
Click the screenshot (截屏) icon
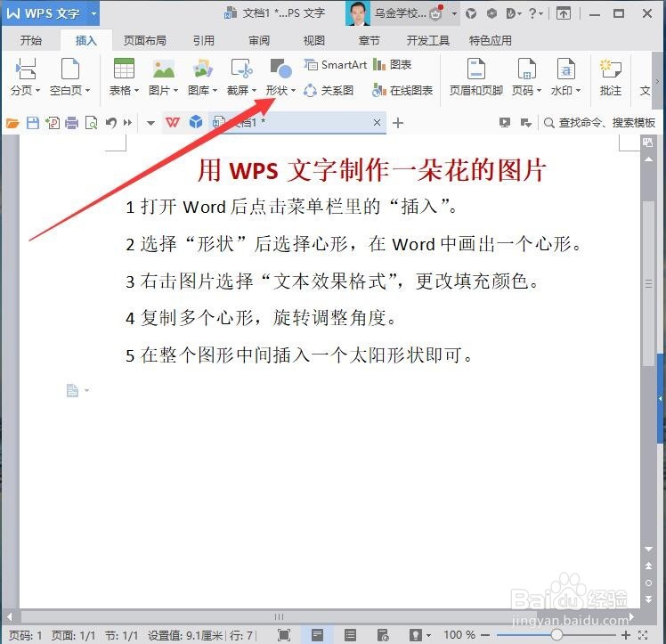pyautogui.click(x=241, y=69)
